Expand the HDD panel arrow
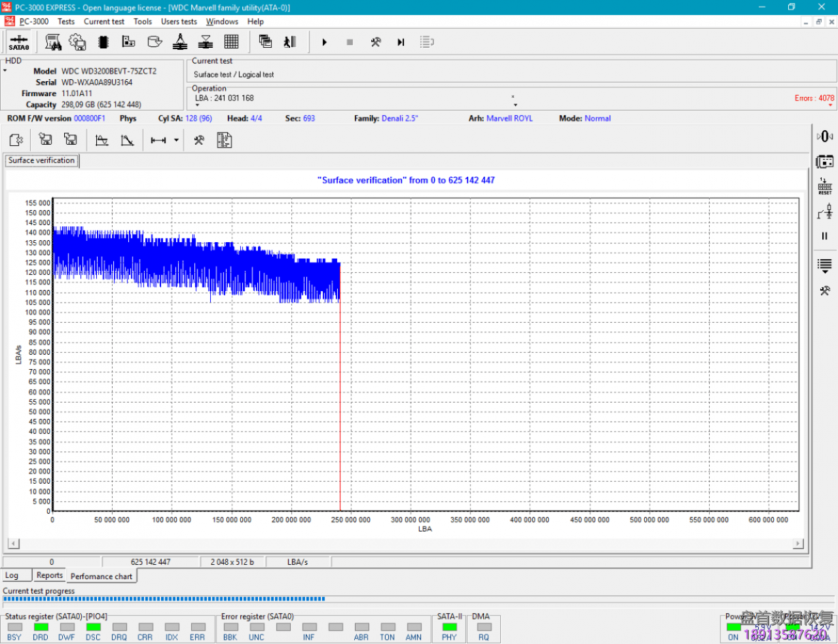 tap(5, 71)
